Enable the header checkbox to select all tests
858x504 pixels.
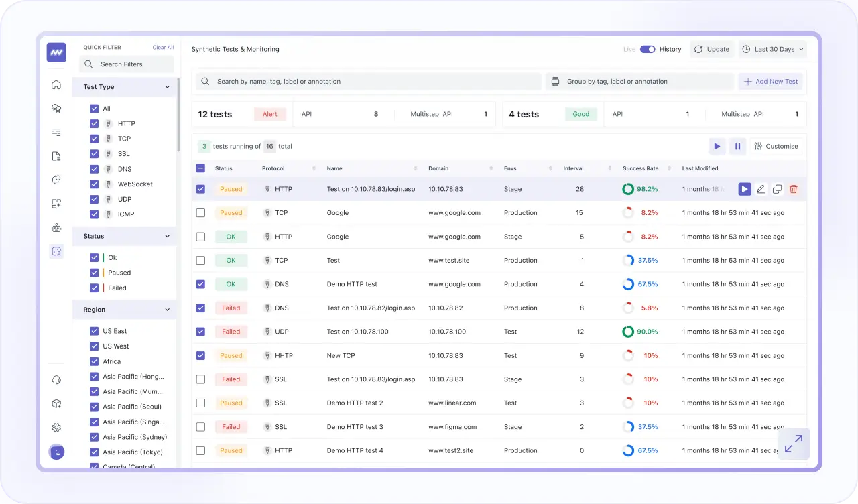[x=200, y=168]
